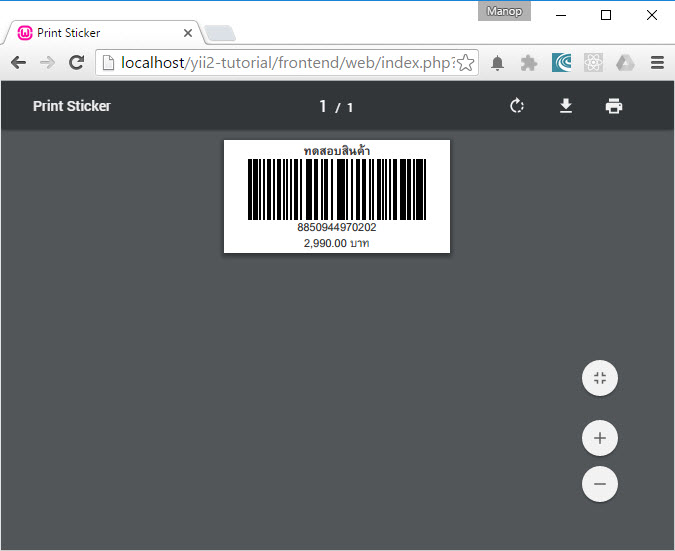Click the Google Drive extension icon
The width and height of the screenshot is (675, 551).
[625, 63]
